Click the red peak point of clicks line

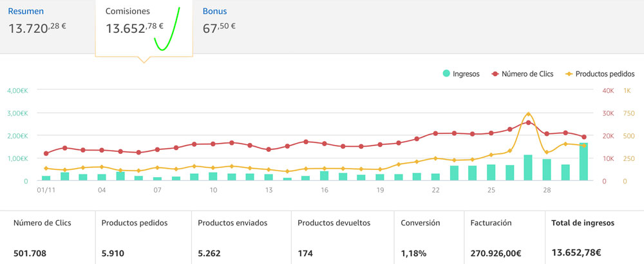pyautogui.click(x=528, y=122)
